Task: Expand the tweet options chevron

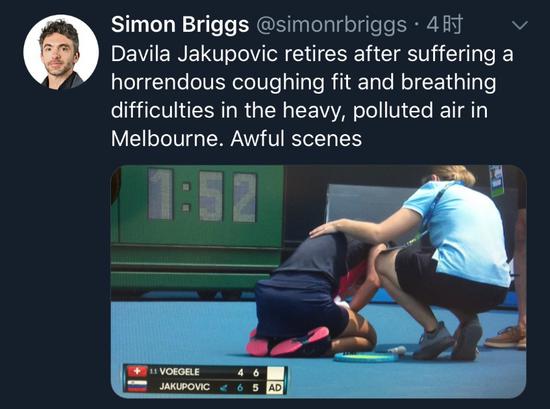Action: (x=519, y=26)
